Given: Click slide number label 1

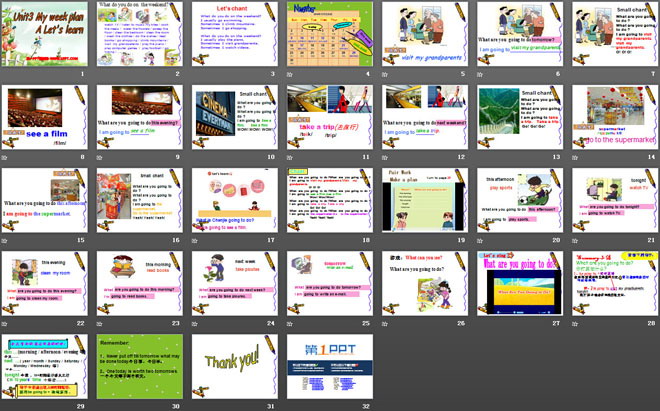Looking at the screenshot, I should click(x=82, y=74).
